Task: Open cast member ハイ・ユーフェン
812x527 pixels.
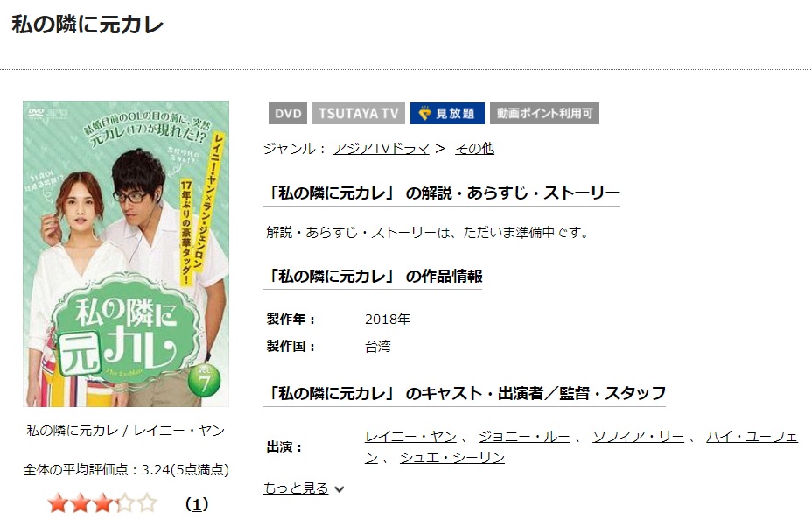Action: tap(752, 437)
